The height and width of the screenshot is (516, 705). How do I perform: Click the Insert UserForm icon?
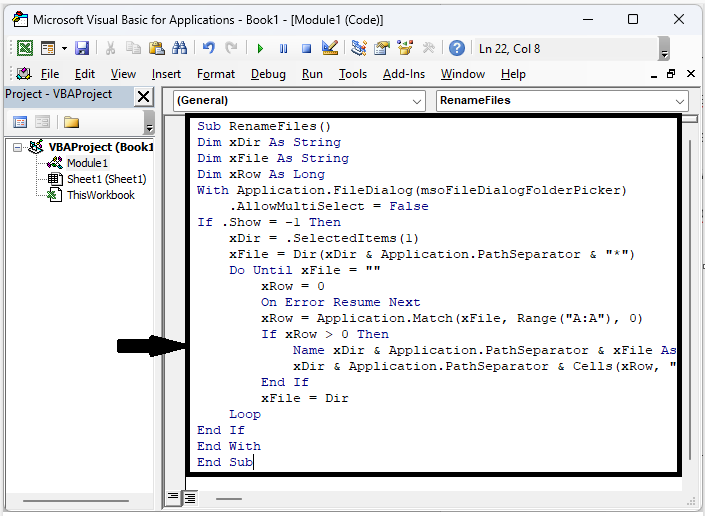[48, 48]
